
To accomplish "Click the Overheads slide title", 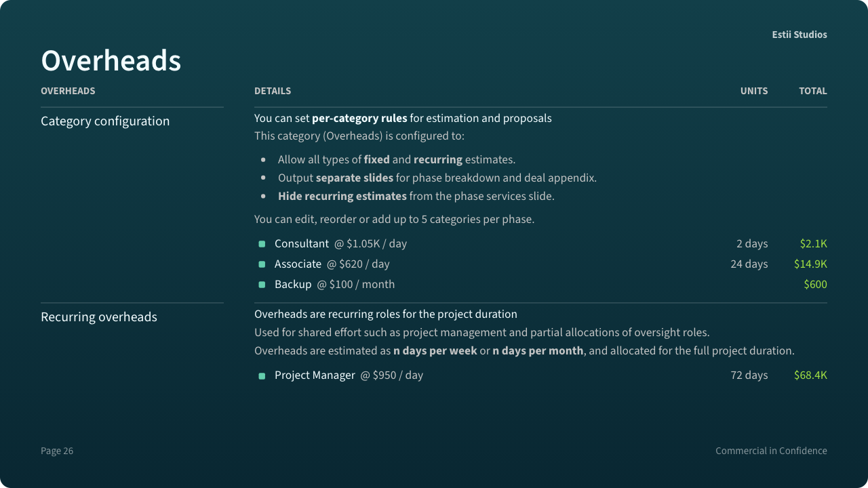I will 111,61.
